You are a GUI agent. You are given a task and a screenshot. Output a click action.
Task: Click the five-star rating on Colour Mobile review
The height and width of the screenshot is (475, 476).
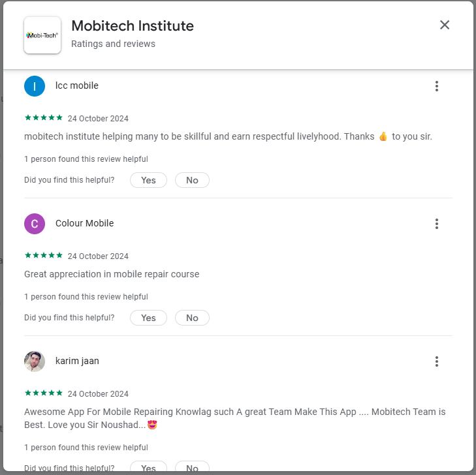tap(44, 256)
